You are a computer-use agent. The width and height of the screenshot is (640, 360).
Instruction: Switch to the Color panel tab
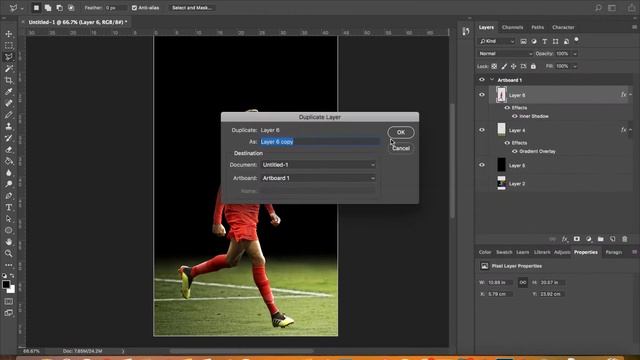[485, 252]
